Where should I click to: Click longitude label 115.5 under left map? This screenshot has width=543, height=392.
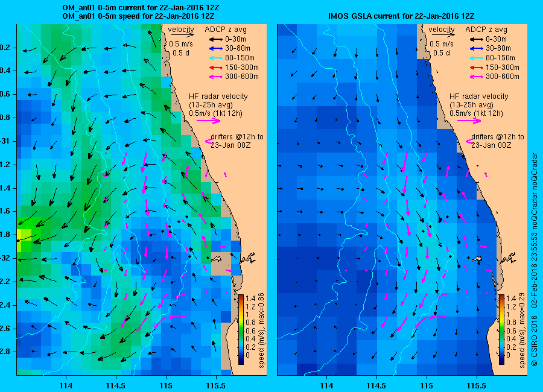pyautogui.click(x=216, y=386)
